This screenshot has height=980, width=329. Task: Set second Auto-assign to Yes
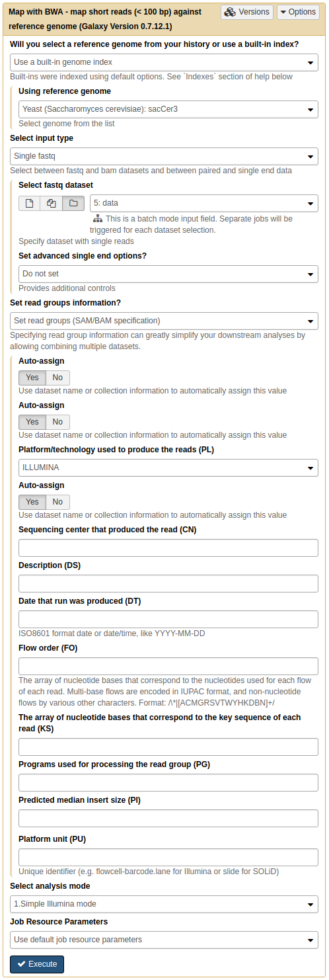point(32,422)
